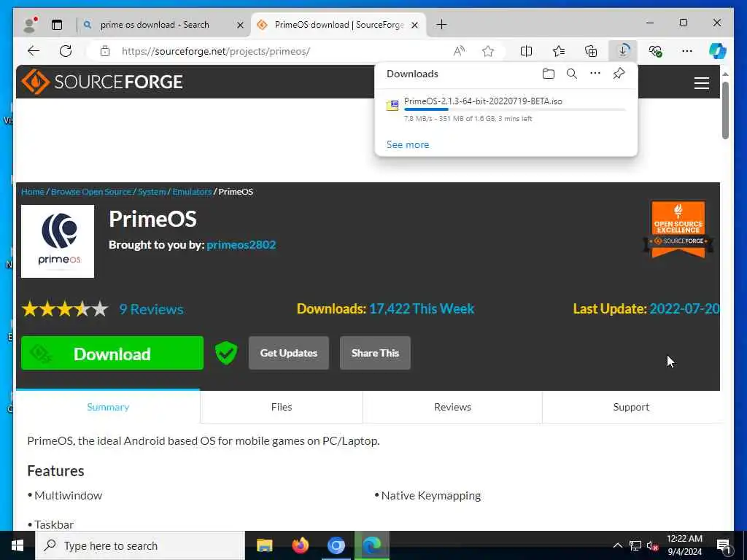Open the Files tab

(282, 407)
